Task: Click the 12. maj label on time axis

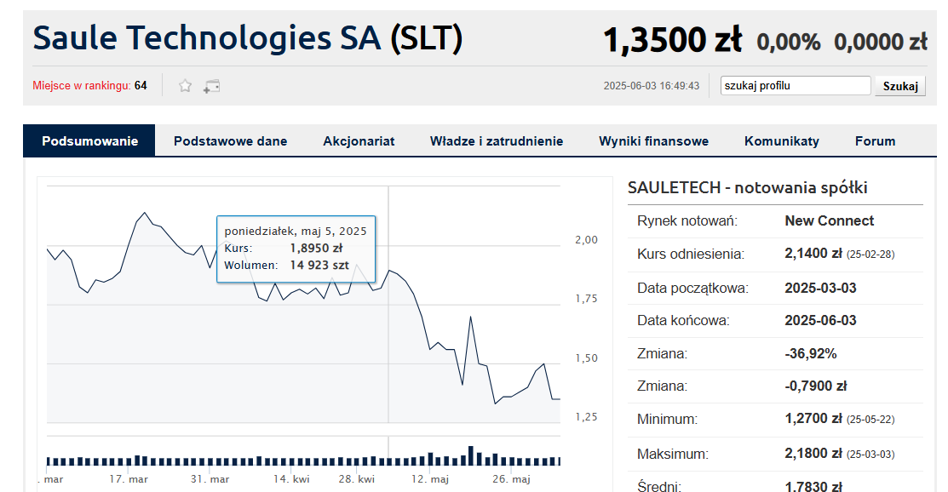Action: click(430, 479)
